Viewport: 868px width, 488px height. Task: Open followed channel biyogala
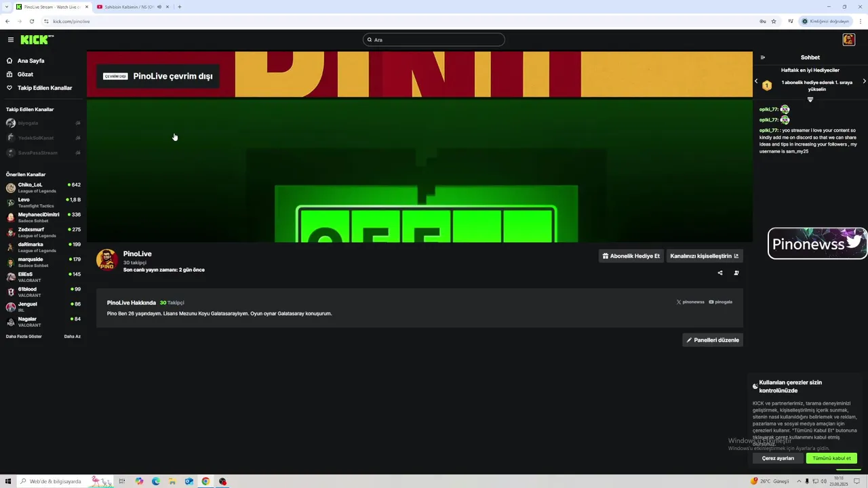[43, 123]
